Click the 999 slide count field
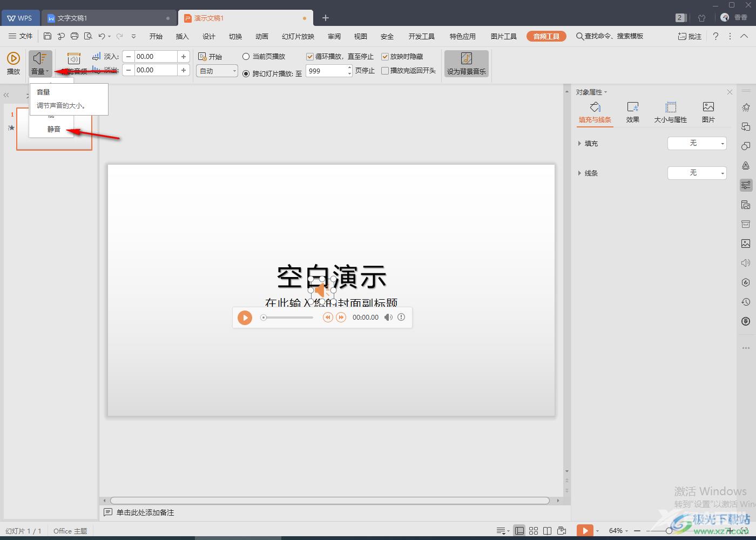Image resolution: width=756 pixels, height=540 pixels. (x=327, y=71)
